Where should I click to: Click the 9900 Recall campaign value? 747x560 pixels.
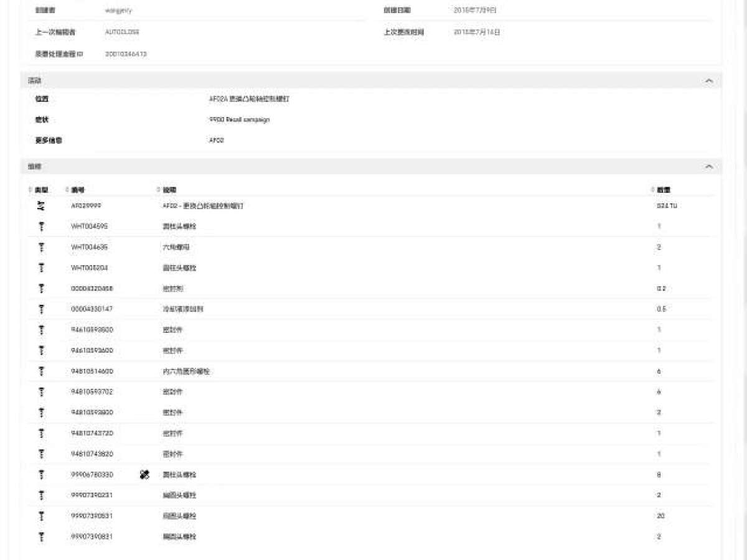coord(240,119)
